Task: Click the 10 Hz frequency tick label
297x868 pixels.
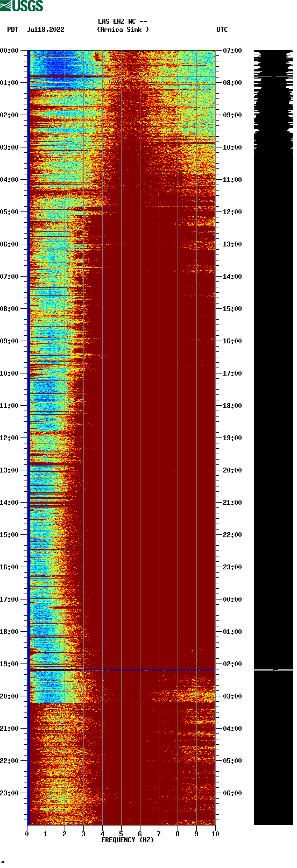Action: pyautogui.click(x=215, y=834)
